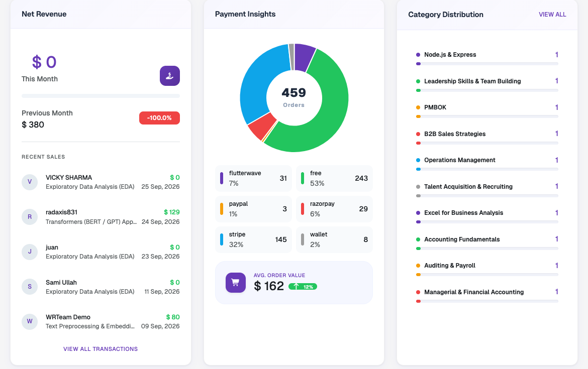Click the 459 Orders donut center

(x=294, y=97)
